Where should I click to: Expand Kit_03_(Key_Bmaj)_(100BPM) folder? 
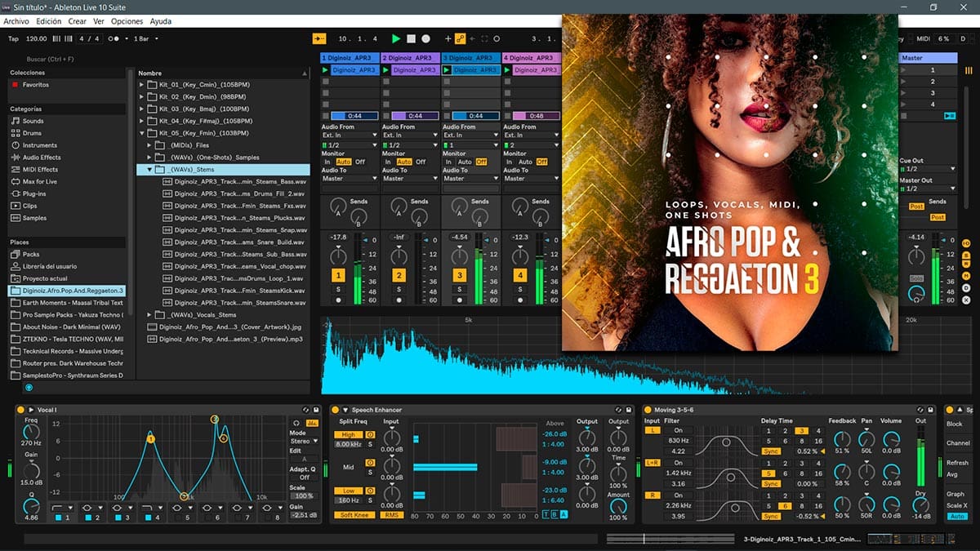tap(141, 109)
